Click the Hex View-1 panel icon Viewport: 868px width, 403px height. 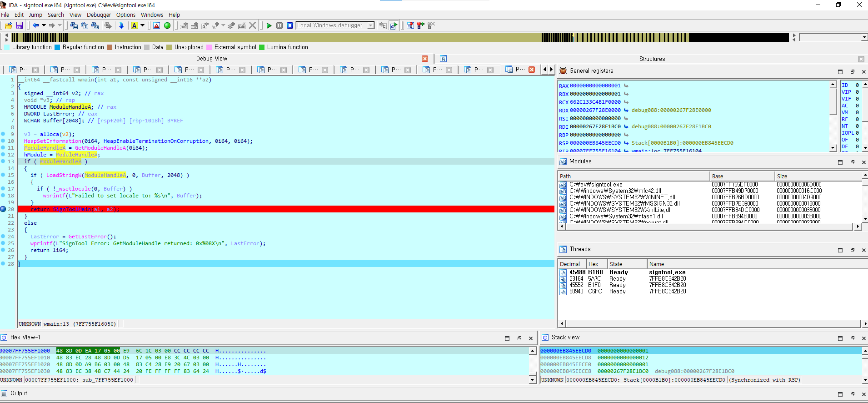point(4,338)
